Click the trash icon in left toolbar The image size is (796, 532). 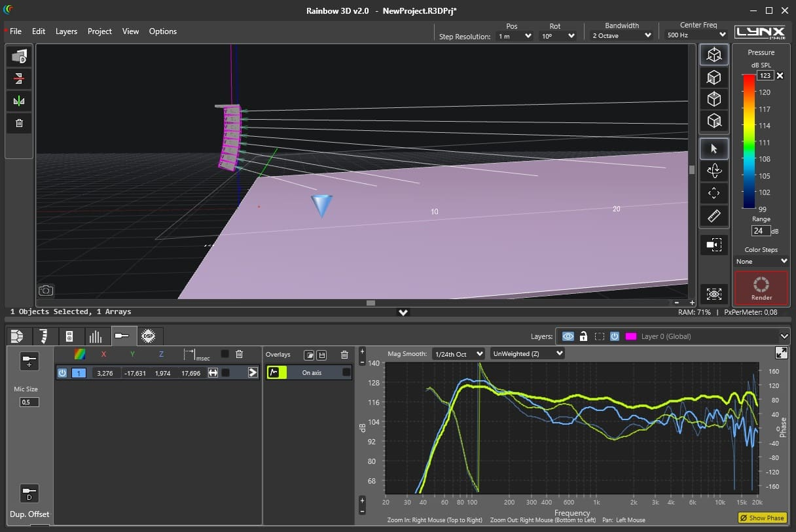(x=19, y=123)
